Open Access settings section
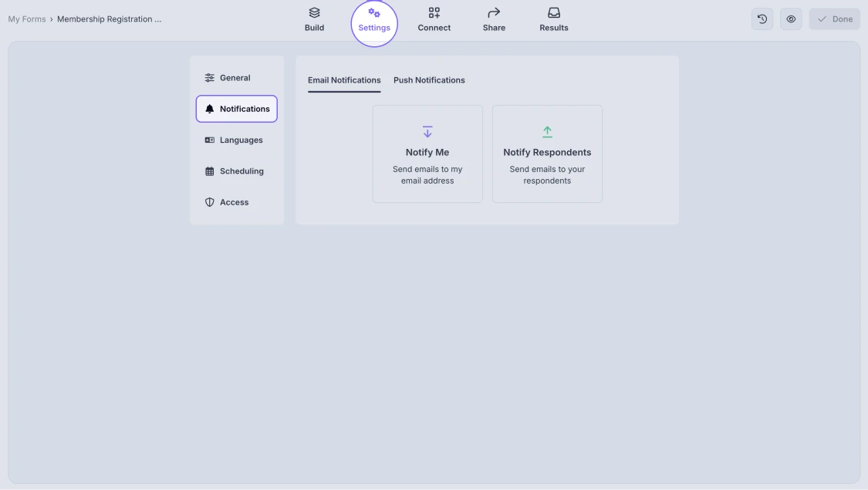Screen dimensions: 868x490 click(x=234, y=202)
